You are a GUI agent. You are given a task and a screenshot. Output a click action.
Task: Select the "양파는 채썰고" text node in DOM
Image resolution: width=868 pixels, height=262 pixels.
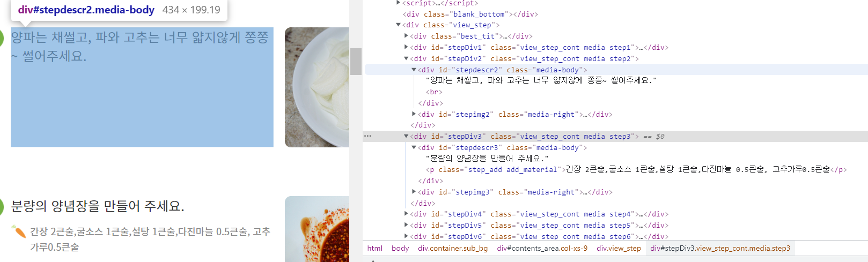(541, 80)
